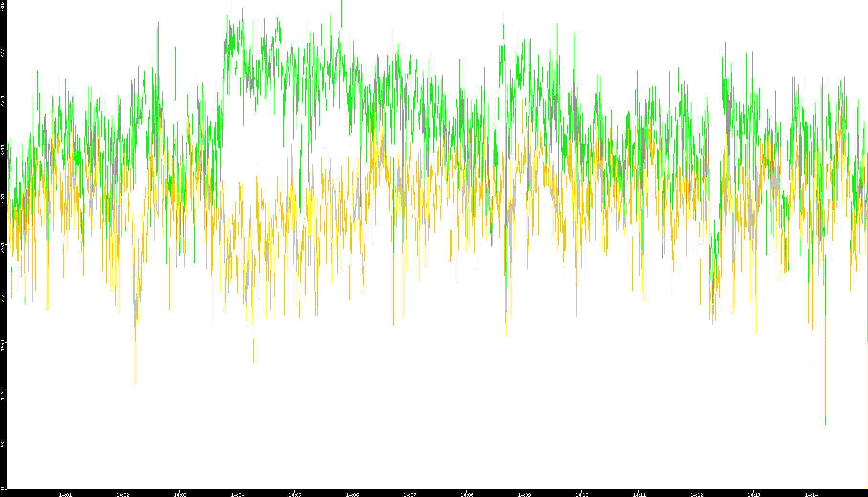868x497 pixels.
Task: Click the 5302 maximum value label
Action: 3,6
